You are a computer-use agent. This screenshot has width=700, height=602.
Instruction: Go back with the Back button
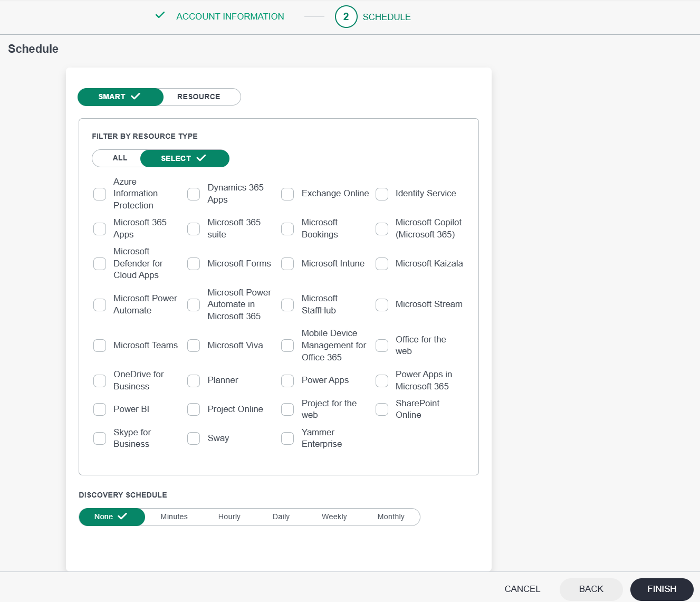tap(591, 589)
